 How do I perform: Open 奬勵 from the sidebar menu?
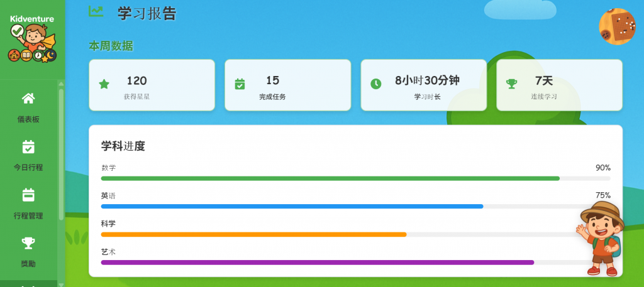28,264
